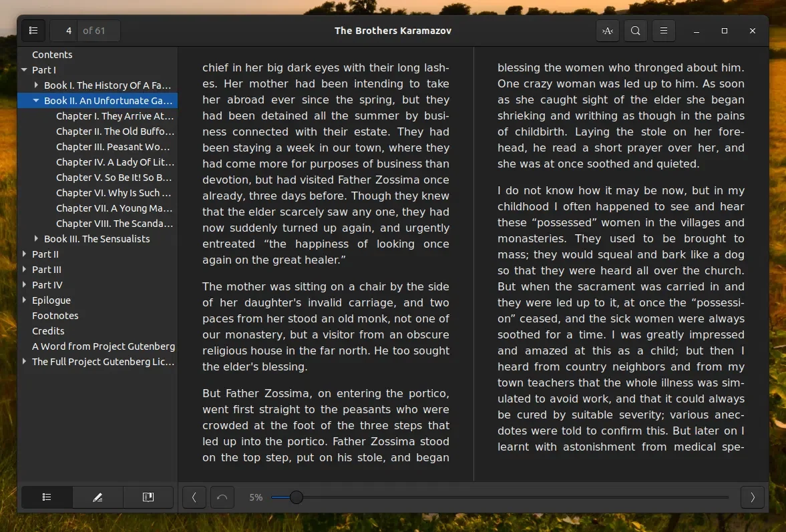
Task: Collapse Book II. An Unfortunate Gathering
Action: pyautogui.click(x=36, y=100)
